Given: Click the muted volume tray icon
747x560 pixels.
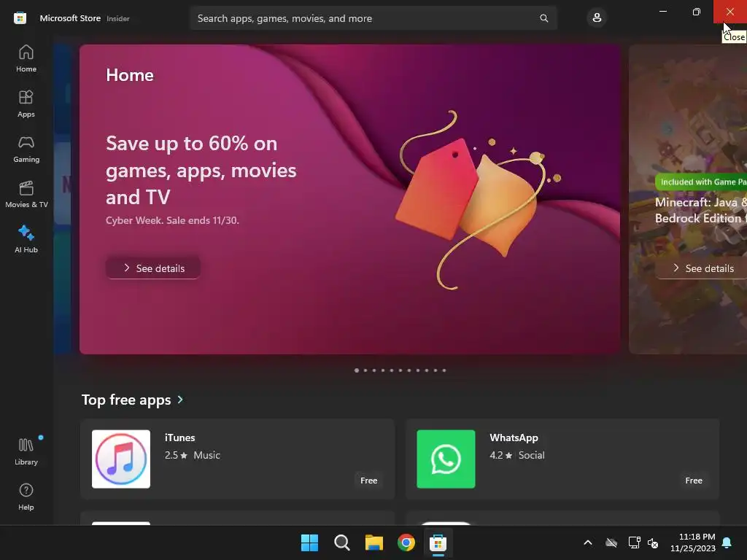Looking at the screenshot, I should tap(653, 542).
